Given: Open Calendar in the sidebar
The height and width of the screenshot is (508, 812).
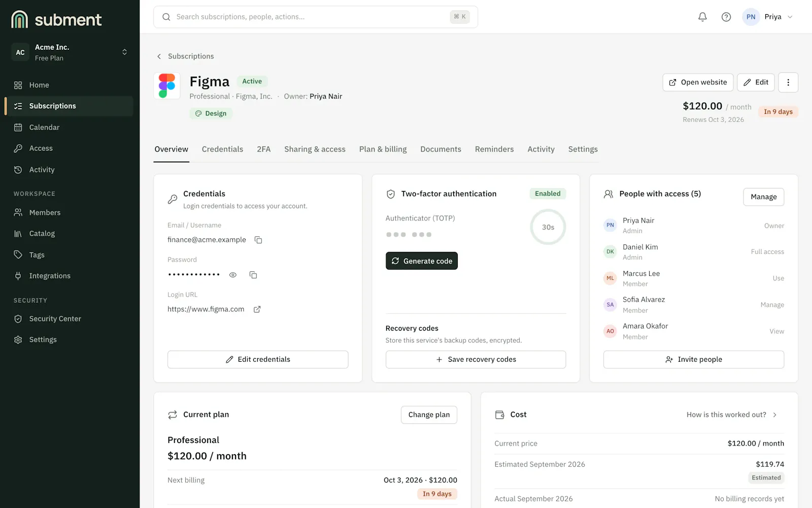Looking at the screenshot, I should tap(70, 128).
